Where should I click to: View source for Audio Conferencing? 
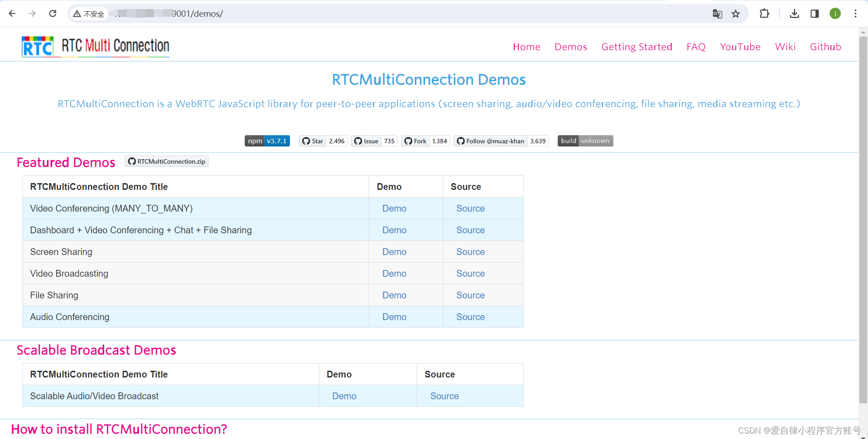pyautogui.click(x=470, y=317)
